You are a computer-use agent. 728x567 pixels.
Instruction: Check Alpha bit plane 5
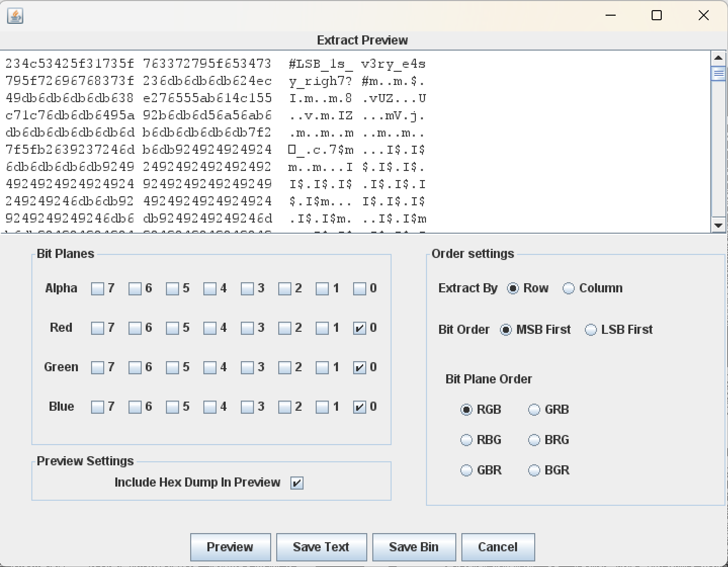click(173, 289)
